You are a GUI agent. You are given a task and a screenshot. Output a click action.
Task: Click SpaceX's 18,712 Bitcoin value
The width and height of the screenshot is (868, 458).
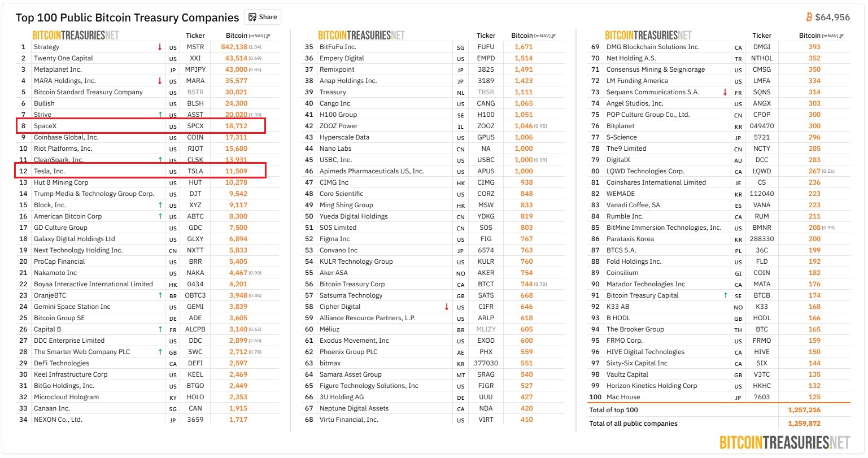coord(236,126)
